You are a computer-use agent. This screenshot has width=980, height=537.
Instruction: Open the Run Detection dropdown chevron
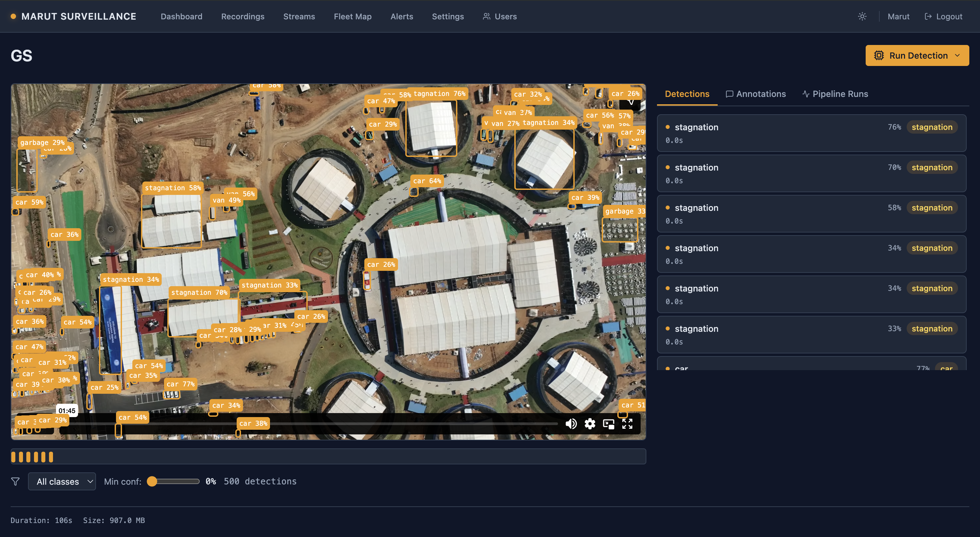click(x=957, y=56)
